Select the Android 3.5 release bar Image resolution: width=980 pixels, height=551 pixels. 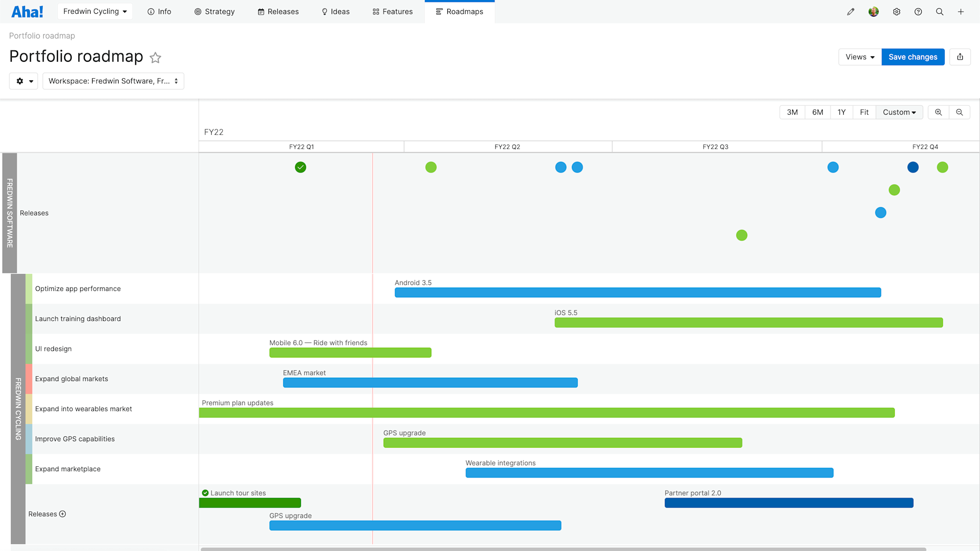pyautogui.click(x=637, y=292)
